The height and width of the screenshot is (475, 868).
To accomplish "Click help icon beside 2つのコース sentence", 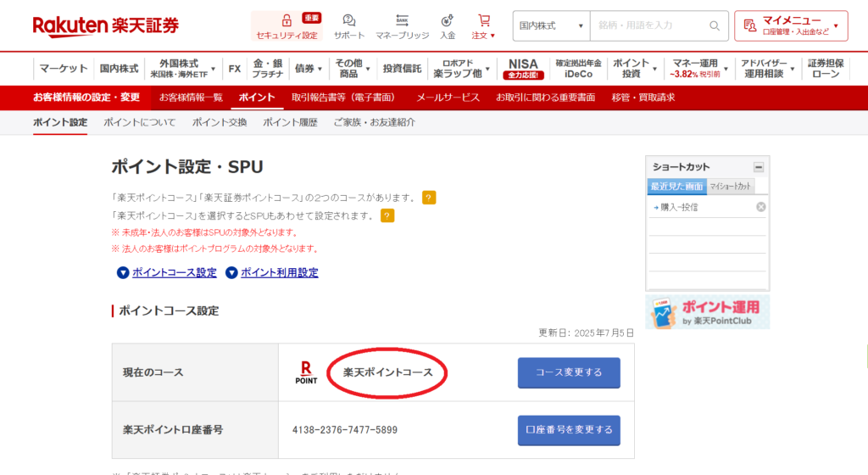I will tap(428, 198).
